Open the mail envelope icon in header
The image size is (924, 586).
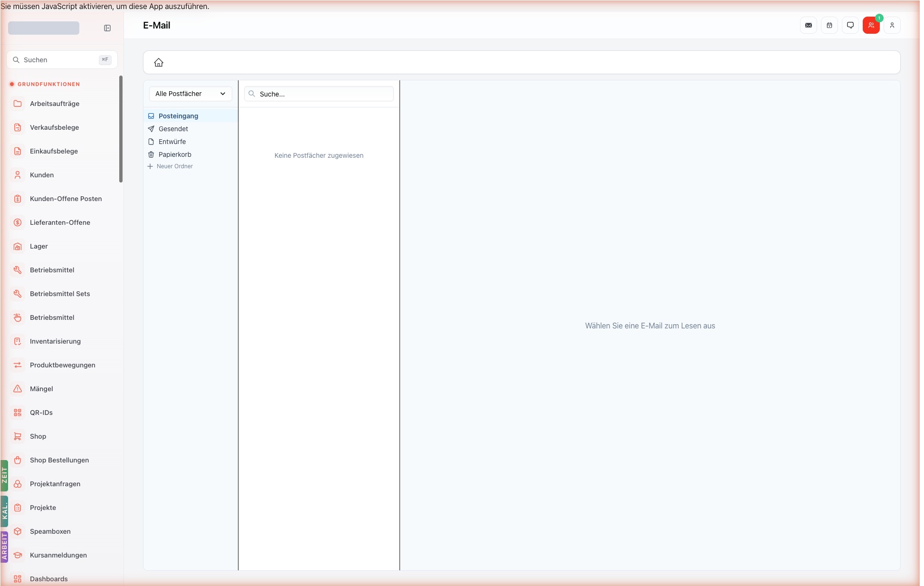pos(809,25)
